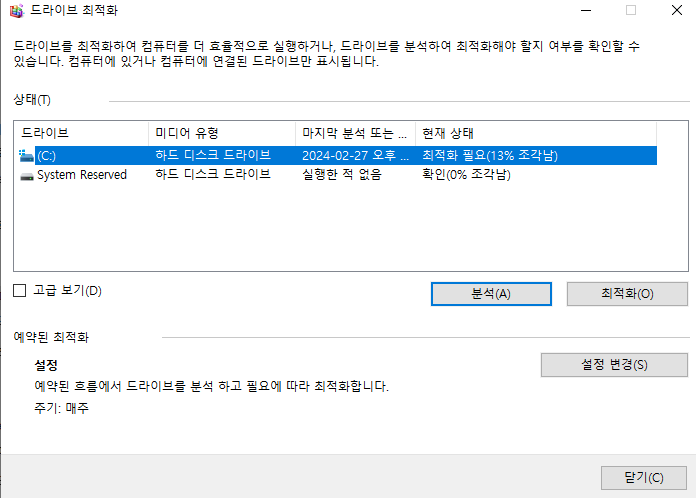The height and width of the screenshot is (498, 696).
Task: Select the (C:) drive name
Action: (x=46, y=156)
